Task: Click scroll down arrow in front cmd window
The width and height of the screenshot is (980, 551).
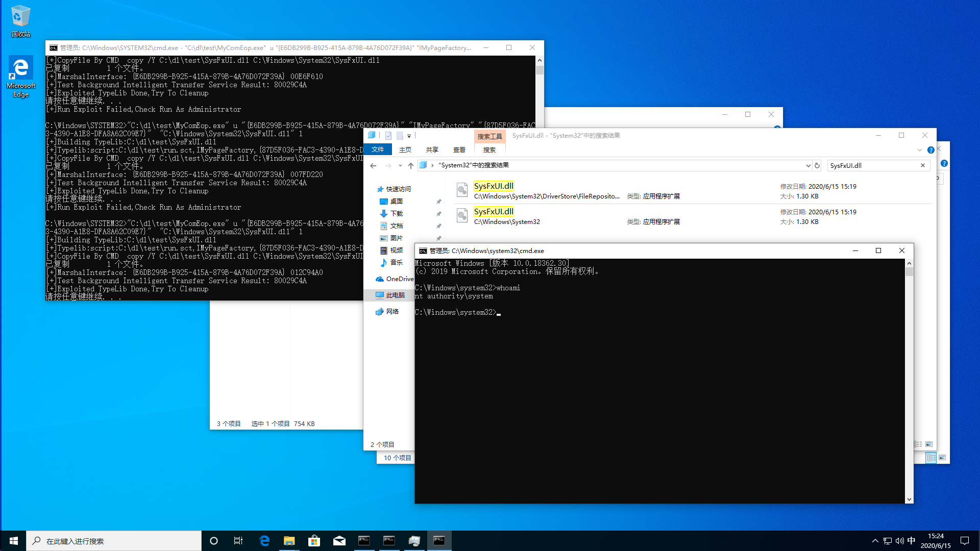Action: tap(909, 499)
